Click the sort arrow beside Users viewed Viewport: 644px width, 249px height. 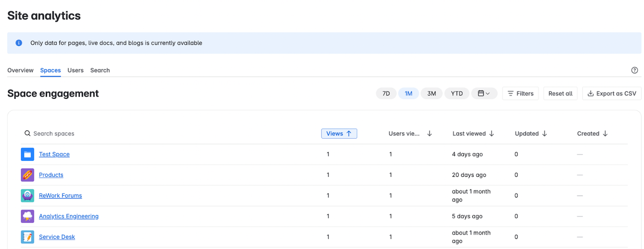tap(429, 133)
